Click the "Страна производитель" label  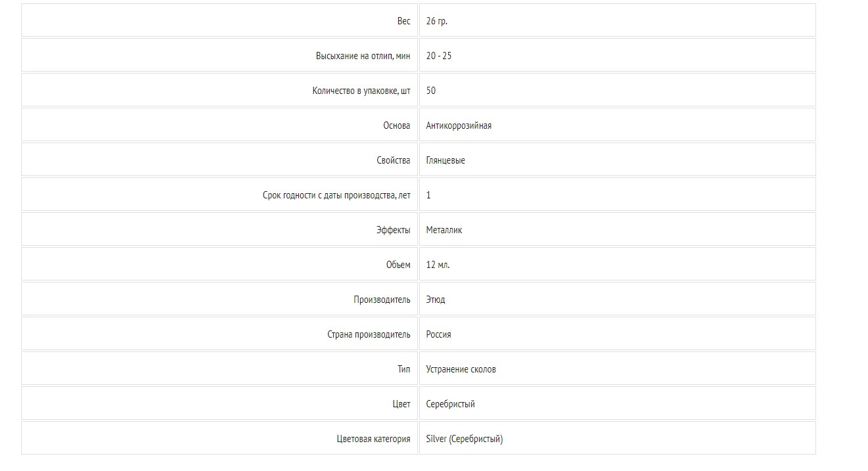(369, 334)
